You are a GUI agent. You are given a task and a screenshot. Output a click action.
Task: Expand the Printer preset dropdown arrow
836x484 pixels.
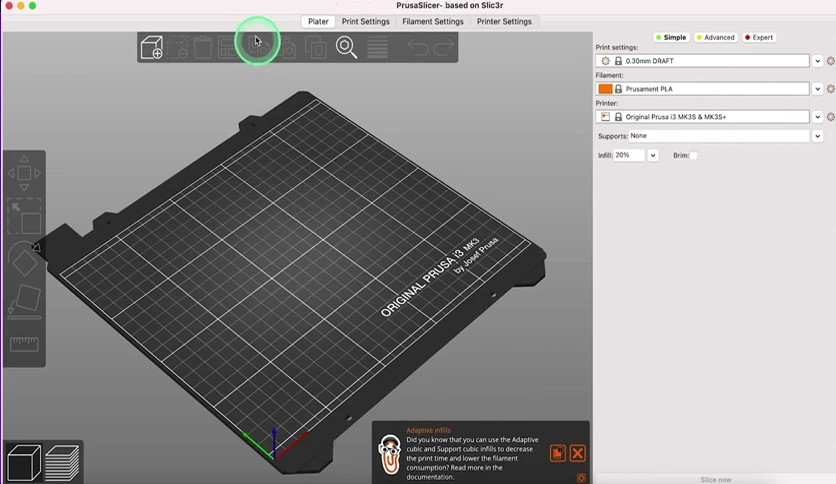(x=817, y=116)
